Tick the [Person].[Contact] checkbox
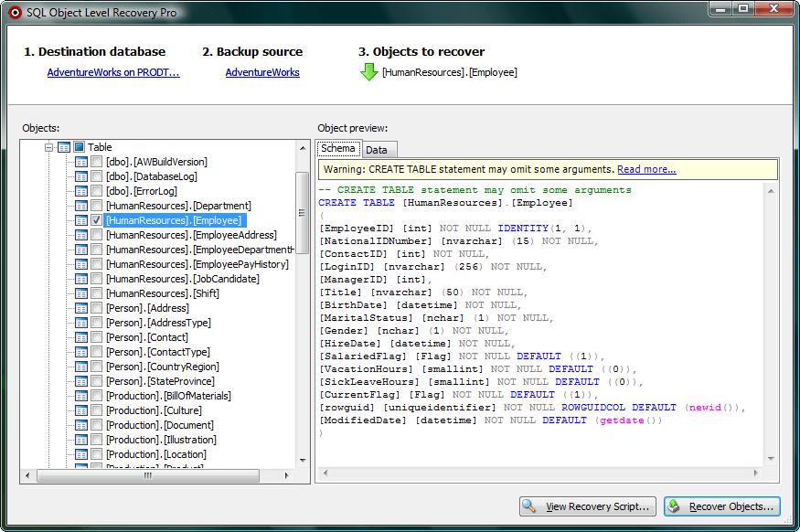Viewport: 800px width, 532px height. click(x=96, y=337)
